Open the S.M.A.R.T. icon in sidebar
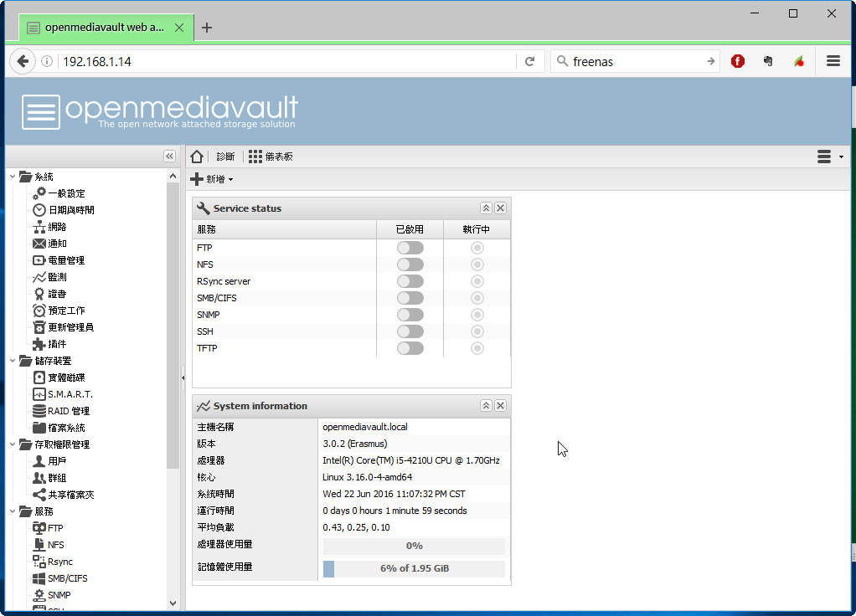Image resolution: width=856 pixels, height=616 pixels. point(39,394)
